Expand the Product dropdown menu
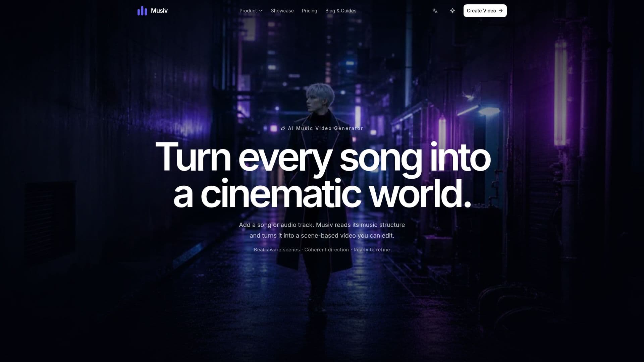Viewport: 644px width, 362px height. (x=251, y=11)
